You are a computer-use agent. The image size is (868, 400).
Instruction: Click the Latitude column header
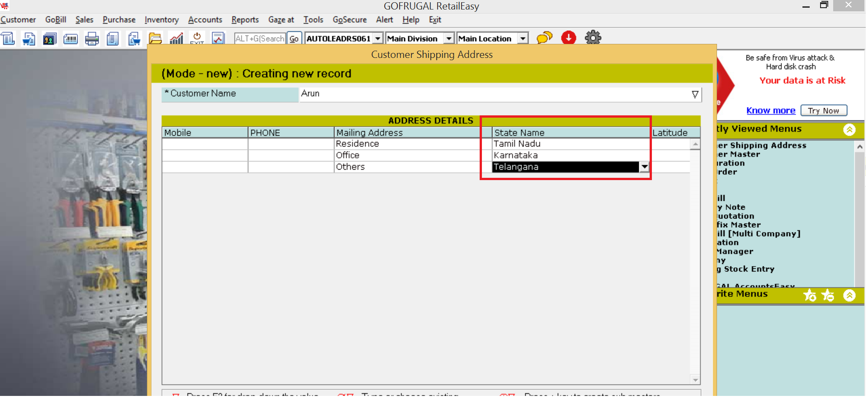(x=675, y=133)
